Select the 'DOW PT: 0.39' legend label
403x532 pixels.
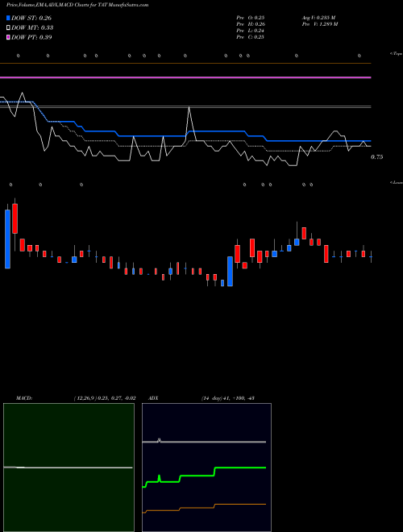[31, 37]
